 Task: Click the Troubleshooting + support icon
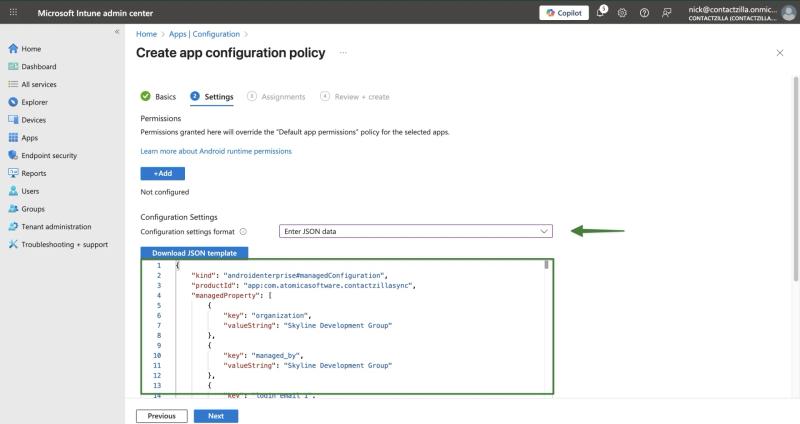(13, 244)
